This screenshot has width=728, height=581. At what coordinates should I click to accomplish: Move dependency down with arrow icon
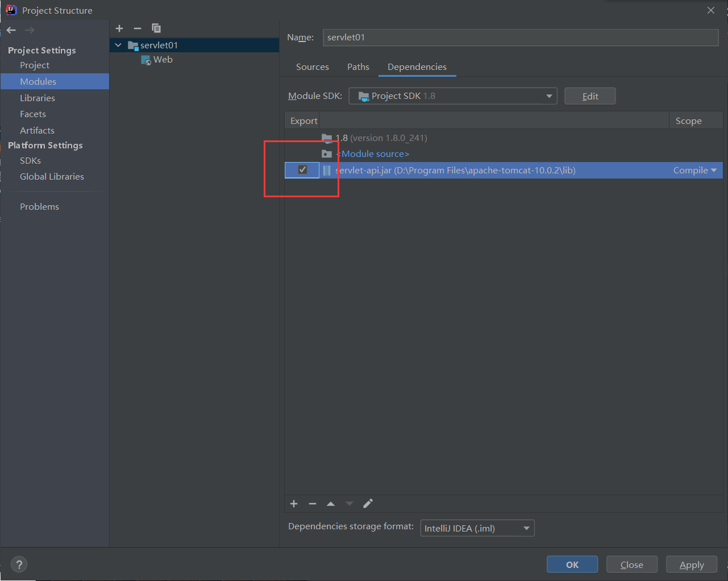click(x=350, y=504)
